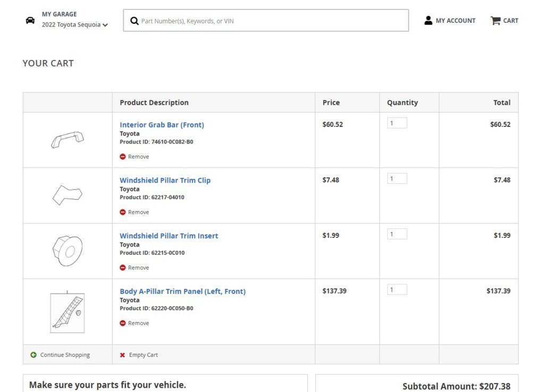The height and width of the screenshot is (392, 544).
Task: Click Product ID 74610-0C082-B0 text
Action: coord(156,142)
